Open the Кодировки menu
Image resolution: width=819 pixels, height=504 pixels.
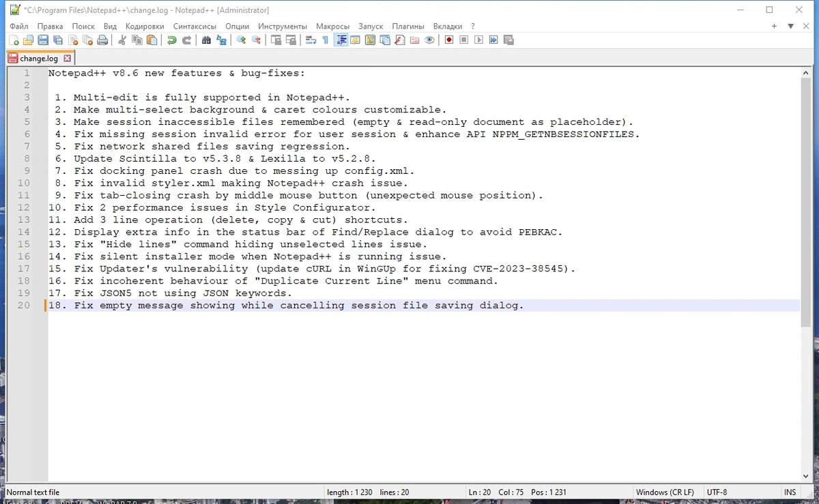point(145,26)
